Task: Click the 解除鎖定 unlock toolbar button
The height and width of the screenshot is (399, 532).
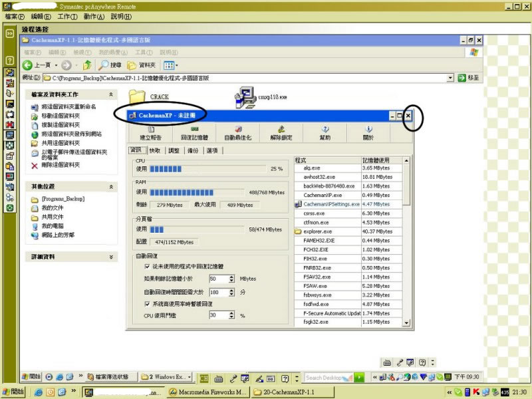Action: point(281,133)
